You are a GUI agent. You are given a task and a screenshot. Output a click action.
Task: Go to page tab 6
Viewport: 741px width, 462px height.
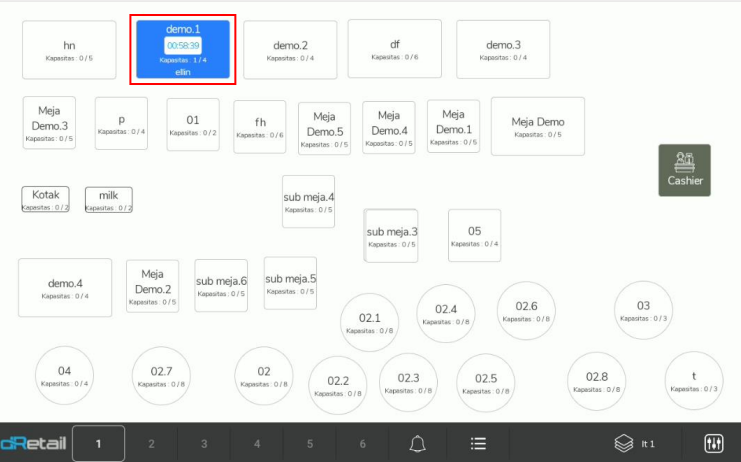[x=363, y=443]
